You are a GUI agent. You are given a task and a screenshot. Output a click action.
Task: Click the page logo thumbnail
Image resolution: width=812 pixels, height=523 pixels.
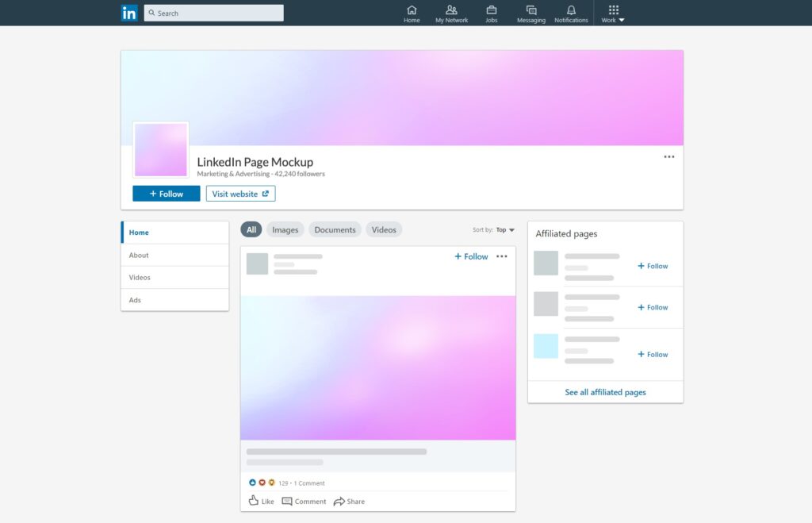[x=161, y=150]
